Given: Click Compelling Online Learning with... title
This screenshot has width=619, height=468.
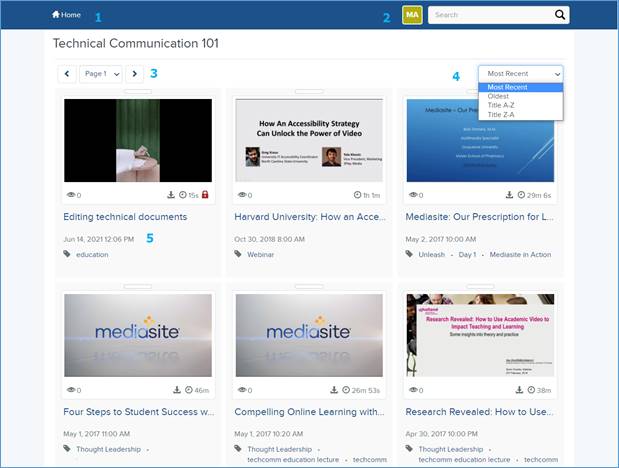Looking at the screenshot, I should 309,412.
